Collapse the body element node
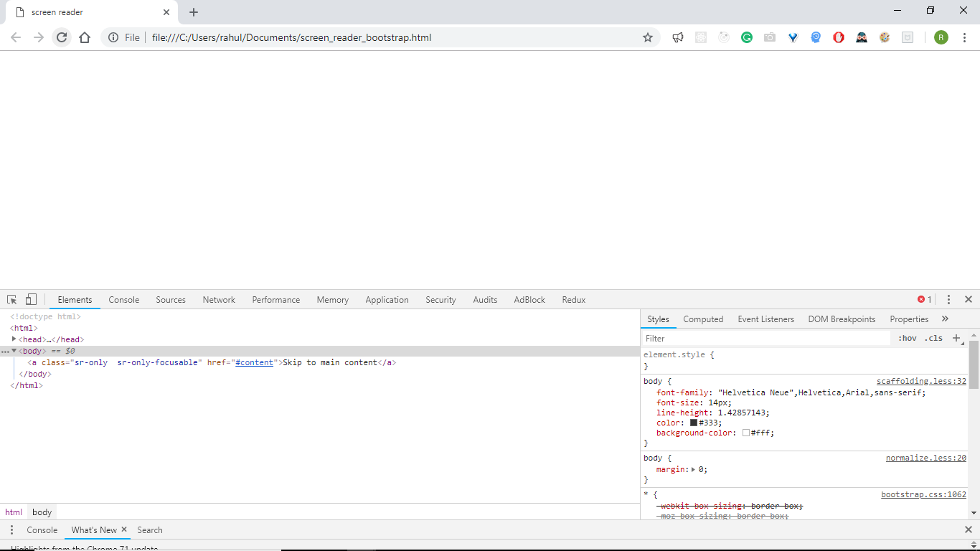 [x=14, y=351]
